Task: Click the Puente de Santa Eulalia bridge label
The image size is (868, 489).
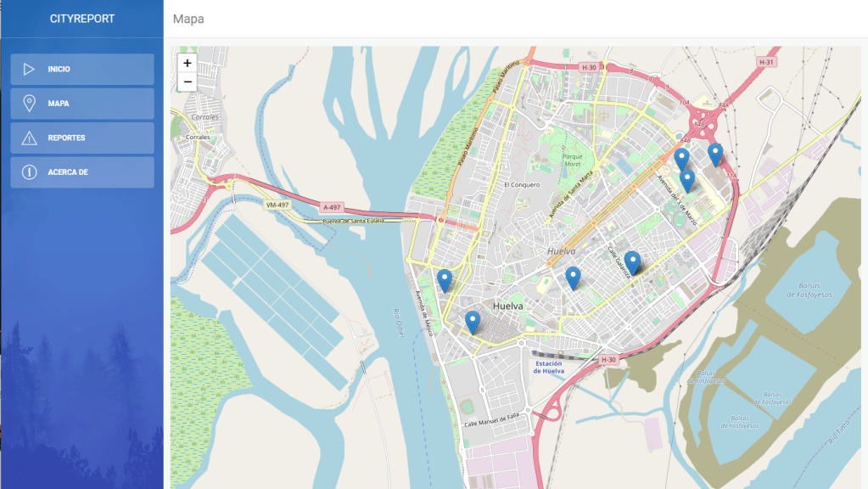Action: tap(353, 221)
